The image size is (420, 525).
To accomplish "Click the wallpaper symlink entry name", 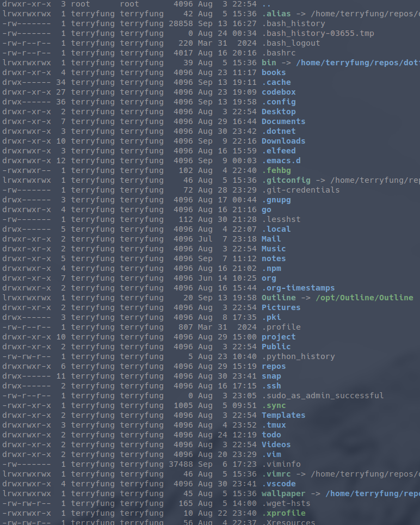I will click(x=283, y=493).
